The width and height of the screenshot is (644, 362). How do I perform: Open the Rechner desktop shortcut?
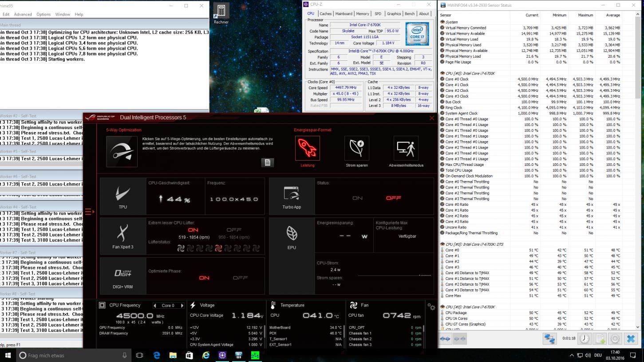click(221, 14)
